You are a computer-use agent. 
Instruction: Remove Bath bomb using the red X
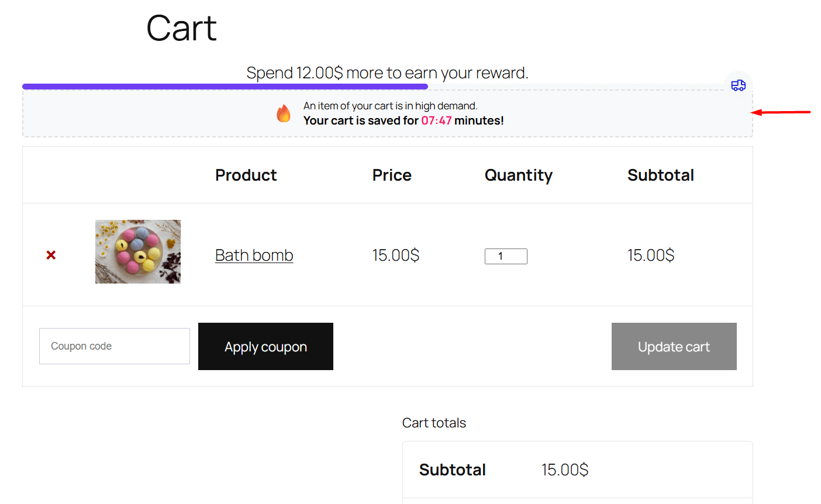51,255
